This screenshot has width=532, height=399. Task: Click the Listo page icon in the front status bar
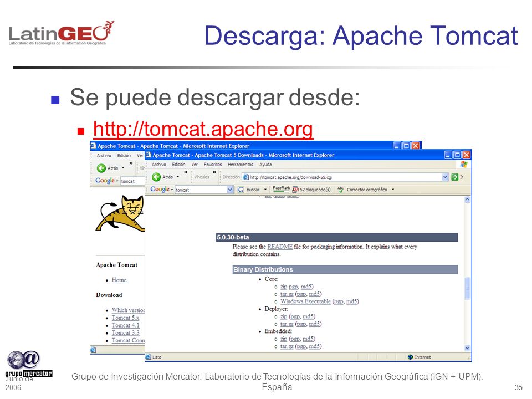148,357
